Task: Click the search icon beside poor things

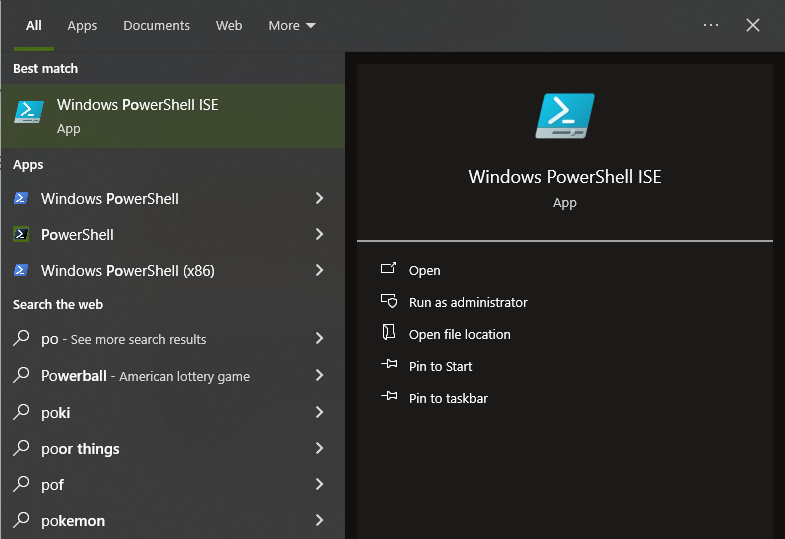Action: (21, 448)
